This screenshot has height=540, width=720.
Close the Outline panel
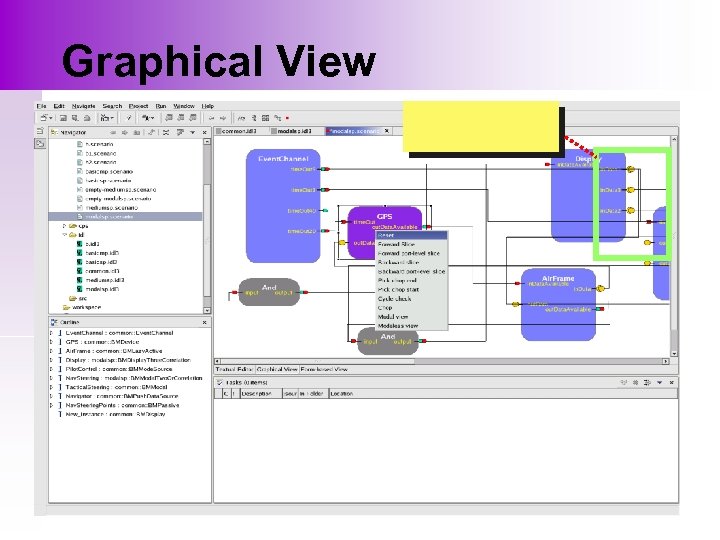point(204,323)
